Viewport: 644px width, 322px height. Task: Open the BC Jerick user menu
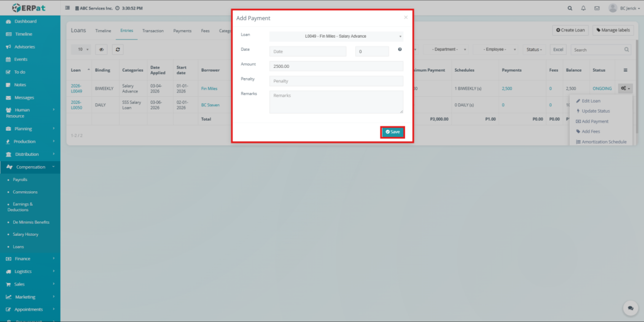point(624,8)
